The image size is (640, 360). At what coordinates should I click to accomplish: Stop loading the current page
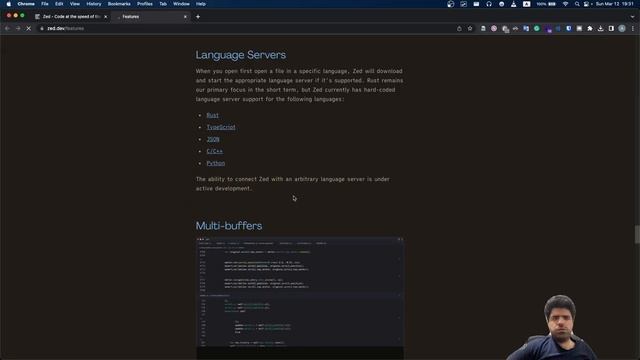click(x=29, y=29)
